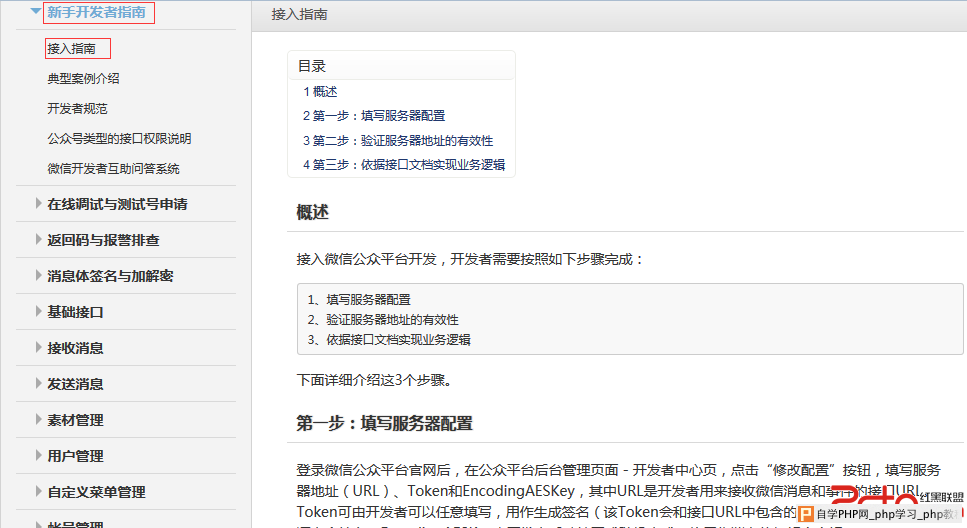The height and width of the screenshot is (528, 967).
Task: Click the '第一步：填写服务器配置' section heading
Action: (384, 423)
